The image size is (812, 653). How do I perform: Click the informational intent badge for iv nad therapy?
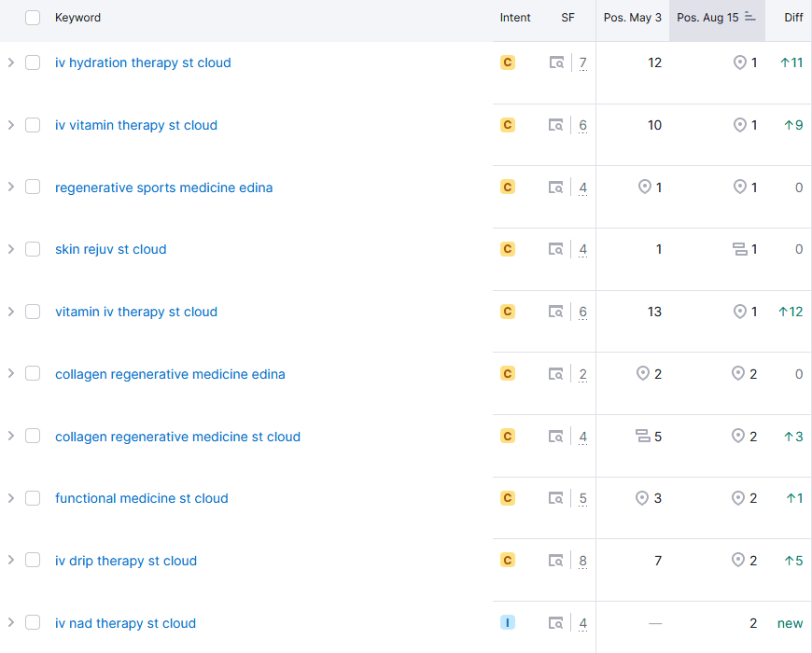coord(508,622)
